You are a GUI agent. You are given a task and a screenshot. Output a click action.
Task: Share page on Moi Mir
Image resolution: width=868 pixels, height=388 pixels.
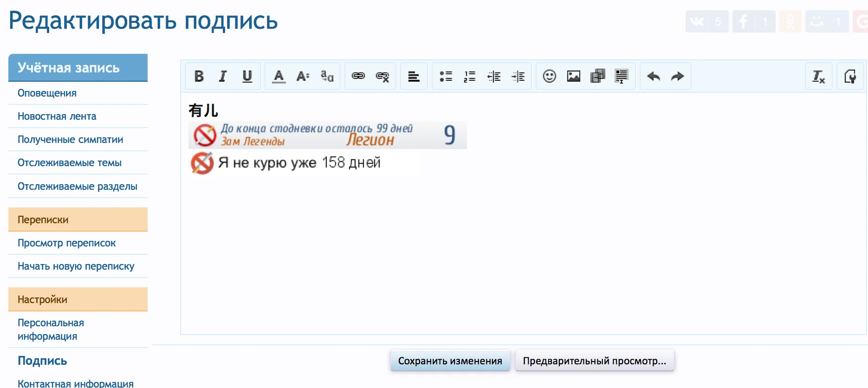click(827, 21)
